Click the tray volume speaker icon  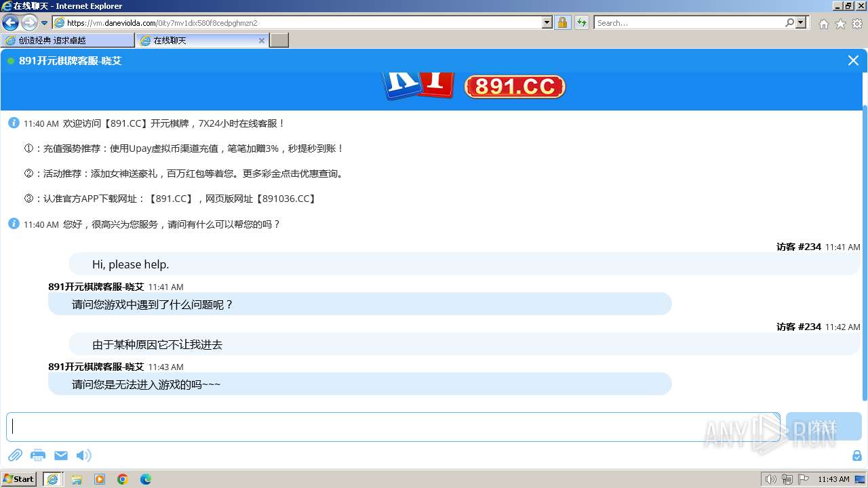click(770, 479)
